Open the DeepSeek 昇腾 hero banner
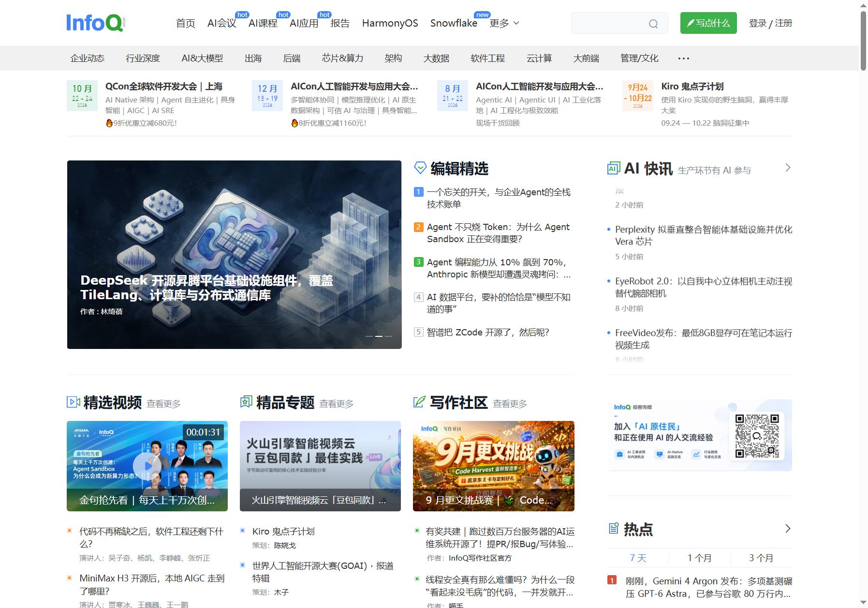Viewport: 868px width, 608px height. pyautogui.click(x=234, y=255)
